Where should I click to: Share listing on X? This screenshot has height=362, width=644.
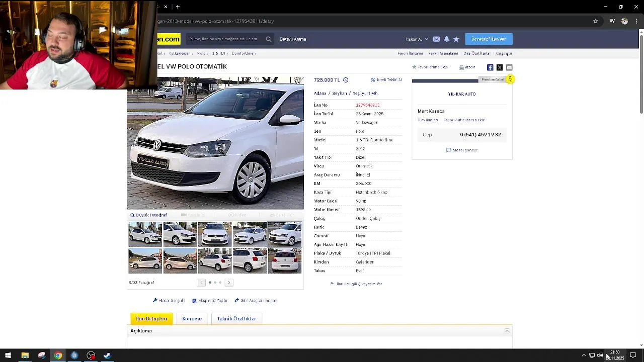point(500,67)
